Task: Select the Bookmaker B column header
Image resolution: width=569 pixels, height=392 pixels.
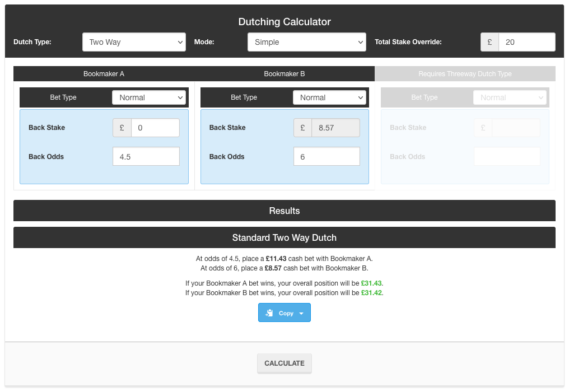Action: [x=284, y=74]
